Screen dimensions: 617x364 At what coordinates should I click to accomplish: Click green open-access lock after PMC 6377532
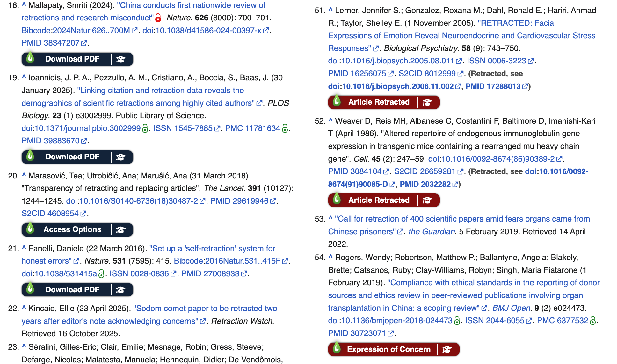click(593, 321)
